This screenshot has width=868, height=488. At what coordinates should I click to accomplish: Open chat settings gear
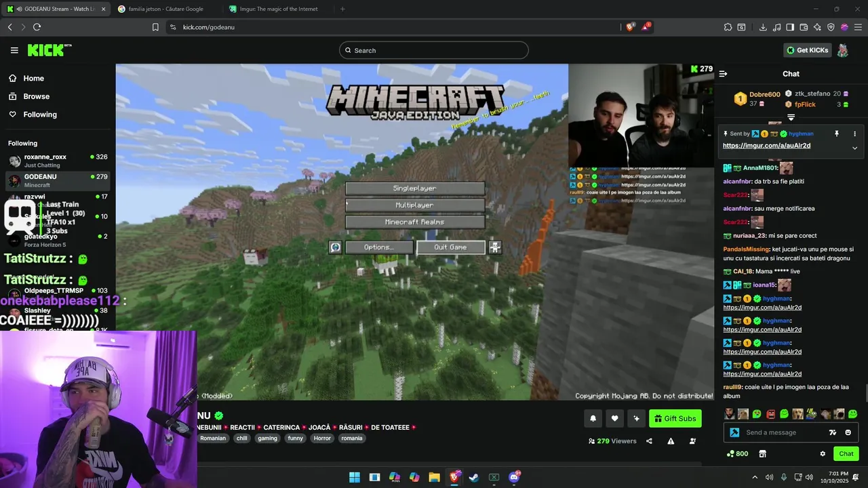pos(823,454)
